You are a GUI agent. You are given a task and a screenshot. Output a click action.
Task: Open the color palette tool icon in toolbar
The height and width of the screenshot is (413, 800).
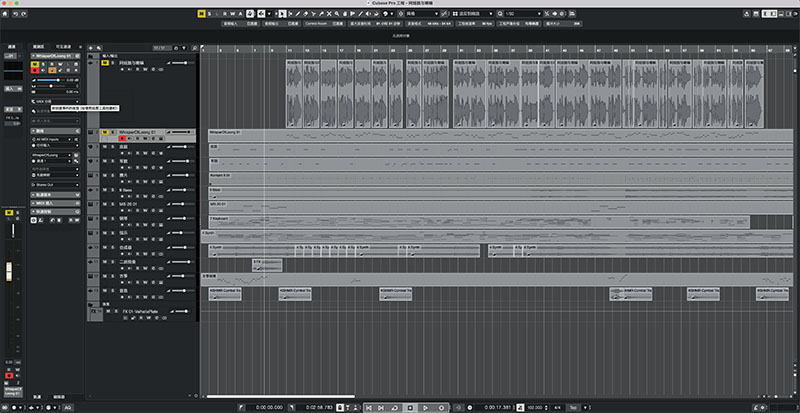[385, 14]
